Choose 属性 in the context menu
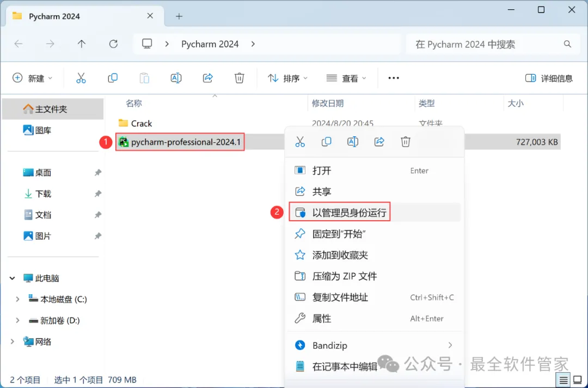This screenshot has height=388, width=588. 375,319
